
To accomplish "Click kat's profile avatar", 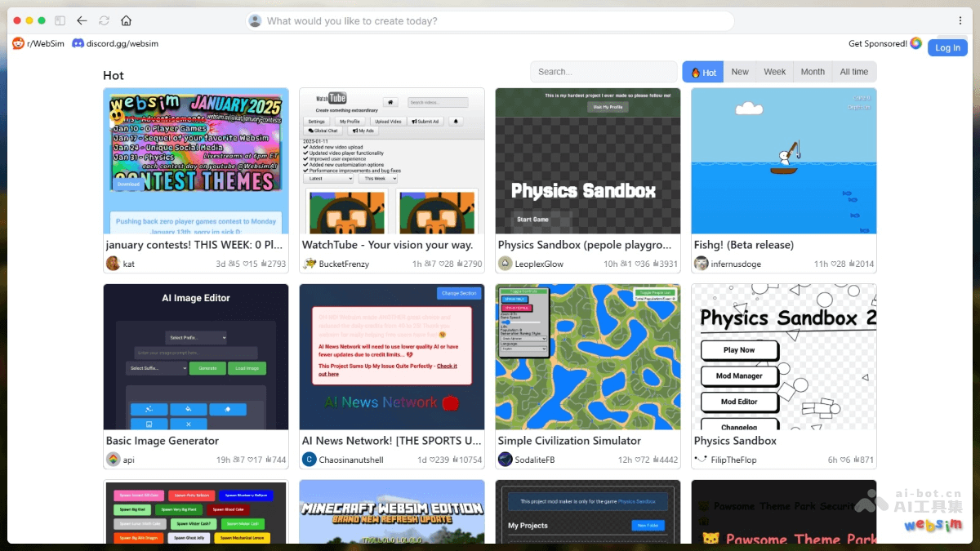I will coord(113,264).
